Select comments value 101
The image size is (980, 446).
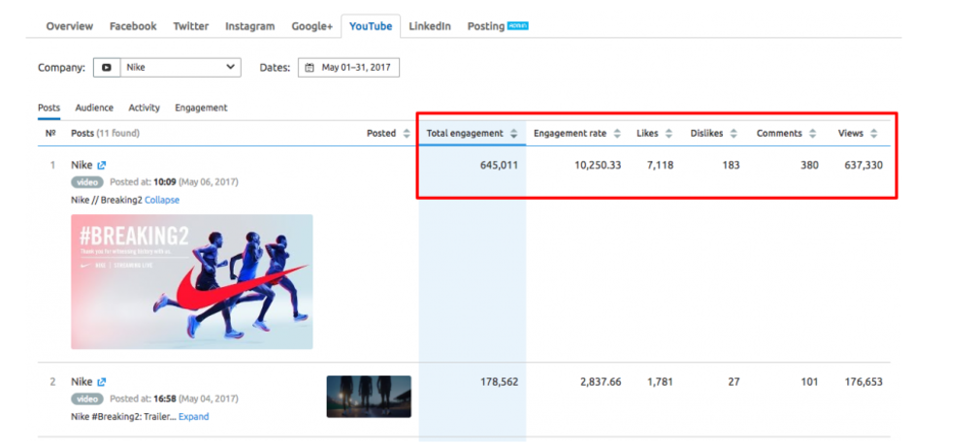[x=810, y=382]
